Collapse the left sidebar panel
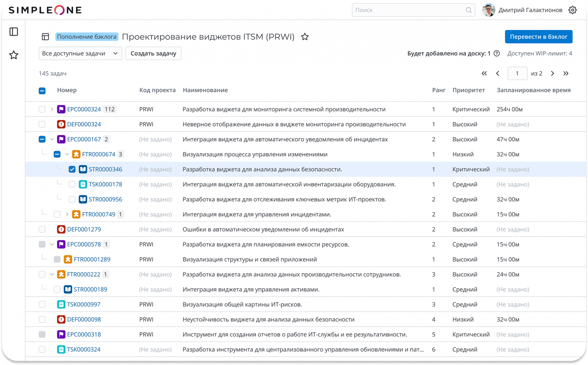This screenshot has height=365, width=588. tap(14, 32)
